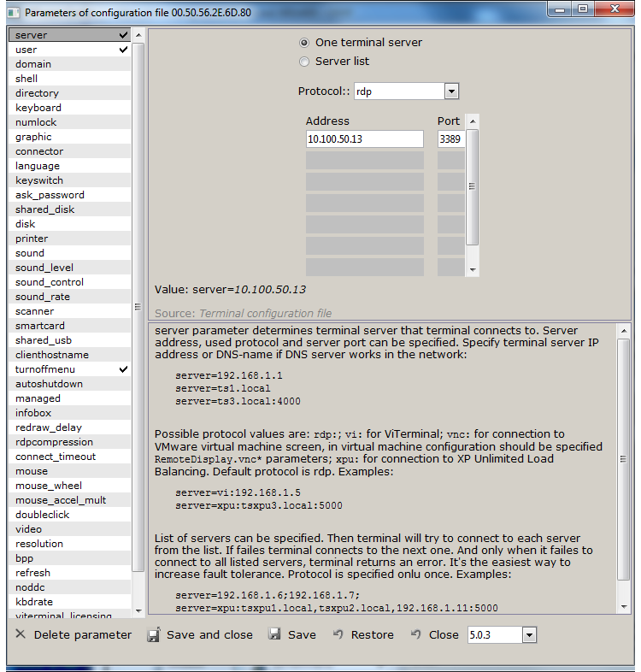Click the Save floppy disk icon

coord(274,634)
